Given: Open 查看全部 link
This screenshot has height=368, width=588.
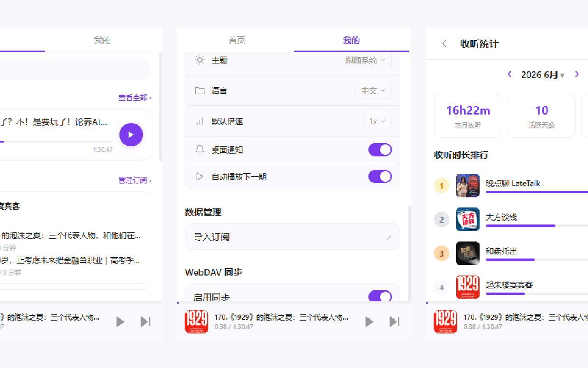Looking at the screenshot, I should point(135,98).
